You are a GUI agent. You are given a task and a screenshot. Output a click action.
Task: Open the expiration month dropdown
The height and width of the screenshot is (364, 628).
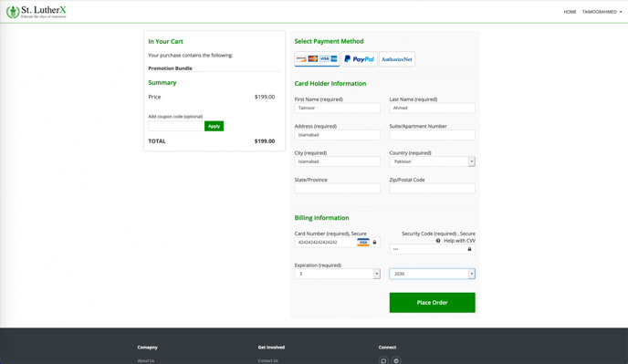pos(337,274)
